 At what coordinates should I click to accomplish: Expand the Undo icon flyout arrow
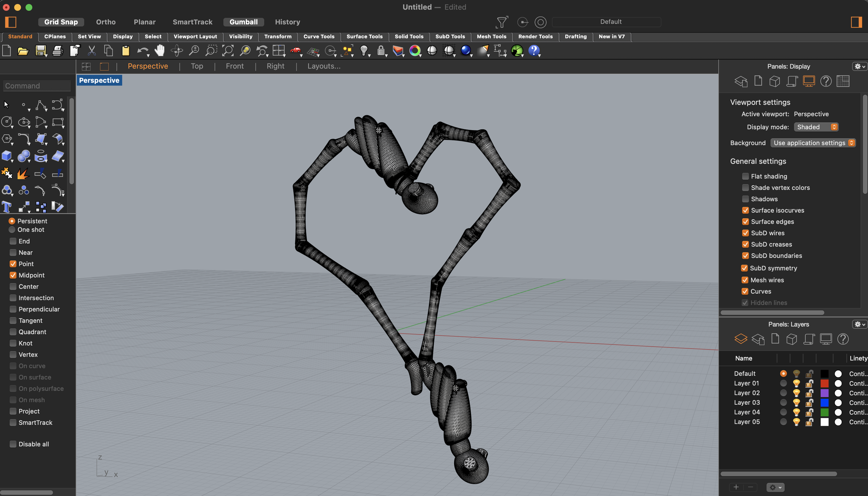point(148,56)
